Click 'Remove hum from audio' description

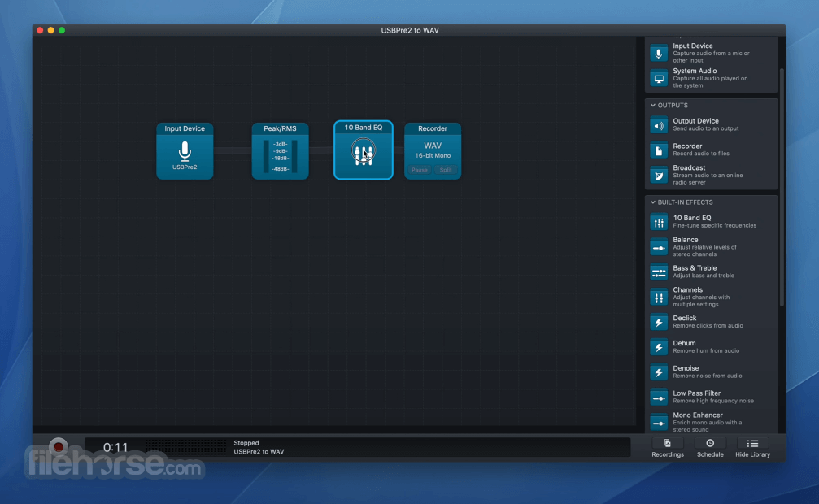tap(706, 351)
